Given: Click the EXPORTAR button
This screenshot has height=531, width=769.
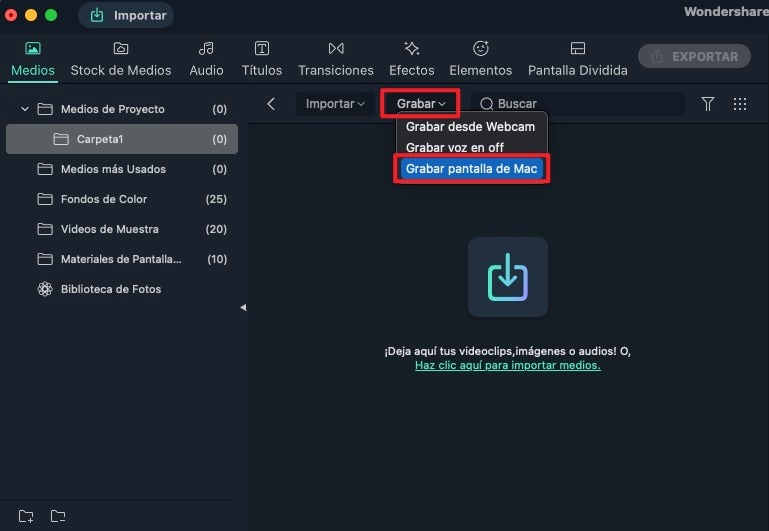Looking at the screenshot, I should point(694,56).
